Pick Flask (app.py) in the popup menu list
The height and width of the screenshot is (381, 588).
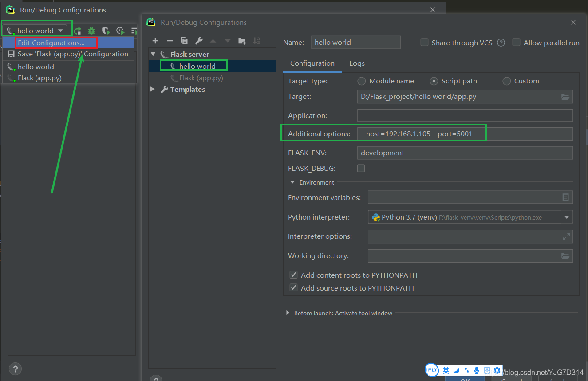(68, 78)
